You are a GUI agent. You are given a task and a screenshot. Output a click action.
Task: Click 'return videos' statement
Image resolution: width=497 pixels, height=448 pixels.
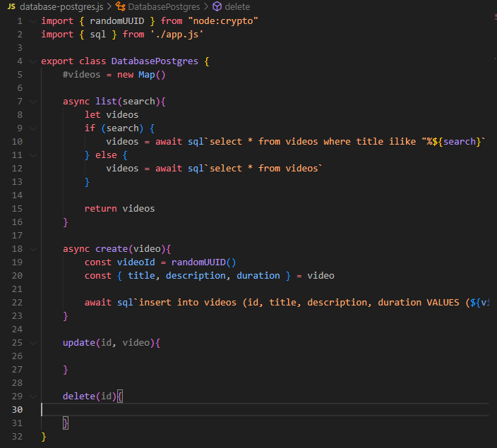click(x=119, y=209)
